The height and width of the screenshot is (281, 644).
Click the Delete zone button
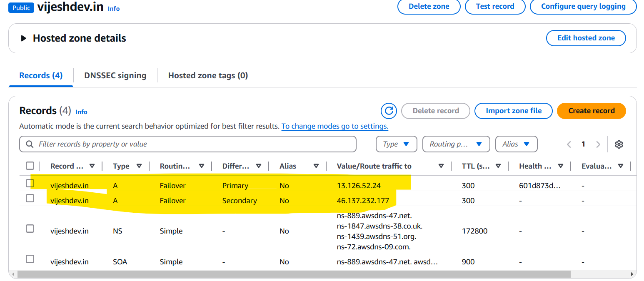coord(429,6)
